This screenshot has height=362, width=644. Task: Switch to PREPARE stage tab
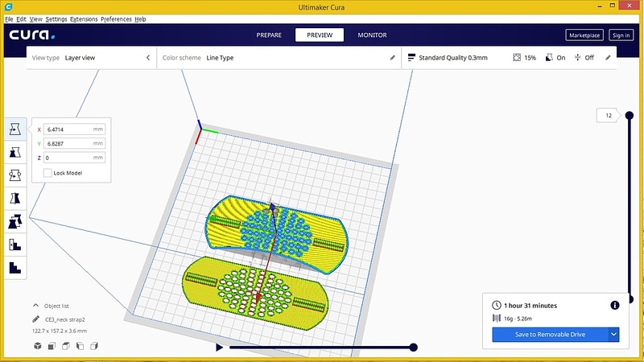click(x=269, y=35)
